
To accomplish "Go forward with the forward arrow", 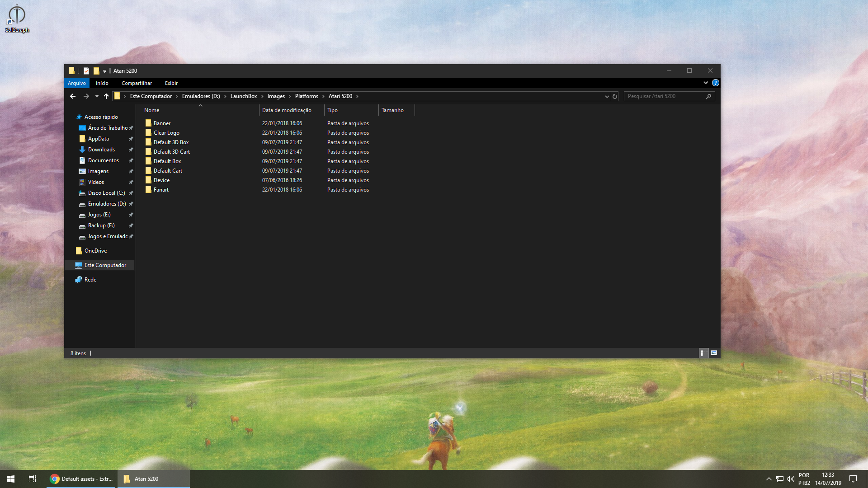I will click(x=86, y=96).
